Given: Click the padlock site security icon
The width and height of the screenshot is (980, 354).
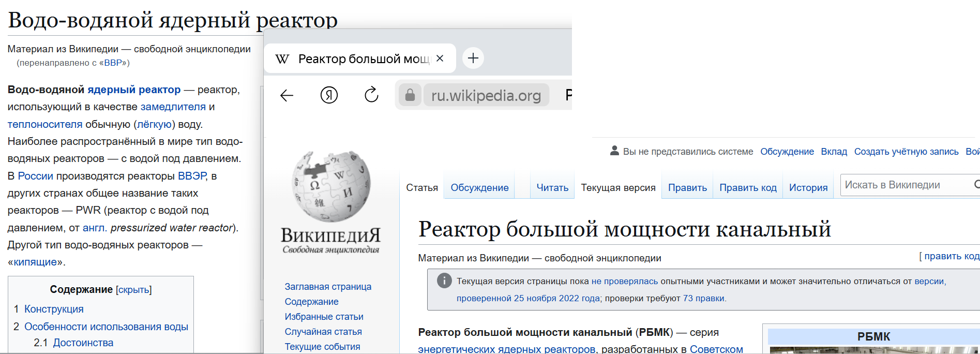Looking at the screenshot, I should (410, 95).
